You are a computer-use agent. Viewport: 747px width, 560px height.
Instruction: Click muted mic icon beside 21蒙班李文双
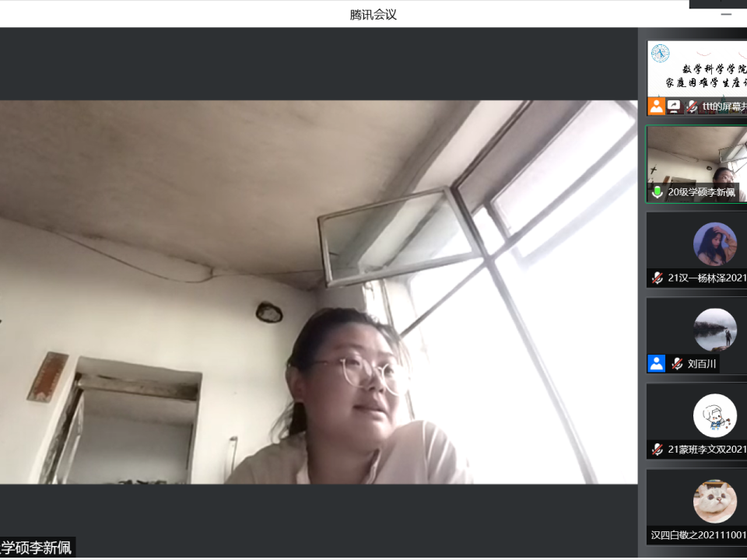[x=658, y=449]
